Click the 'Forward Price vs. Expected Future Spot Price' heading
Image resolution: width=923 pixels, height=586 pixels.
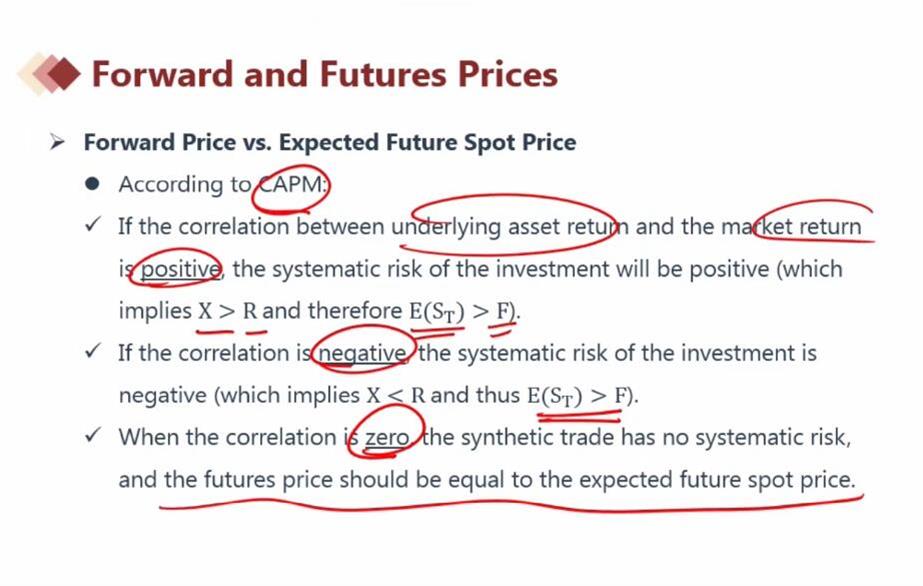[x=330, y=142]
